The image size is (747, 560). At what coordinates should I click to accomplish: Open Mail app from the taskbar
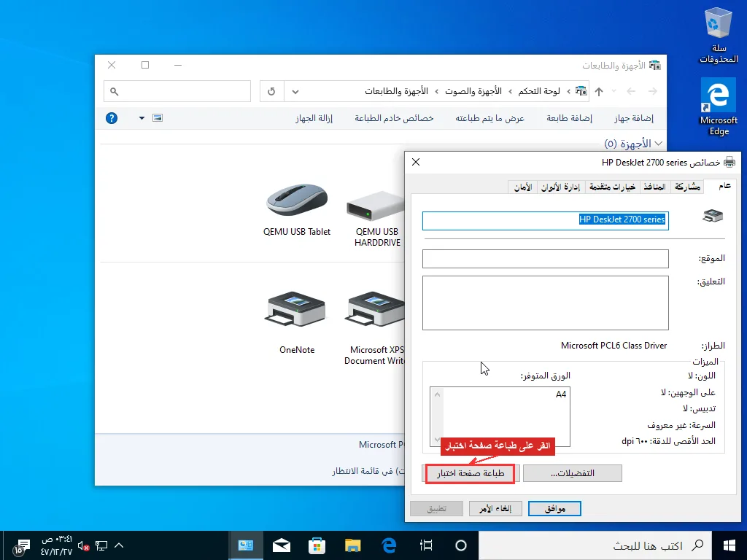pyautogui.click(x=281, y=545)
